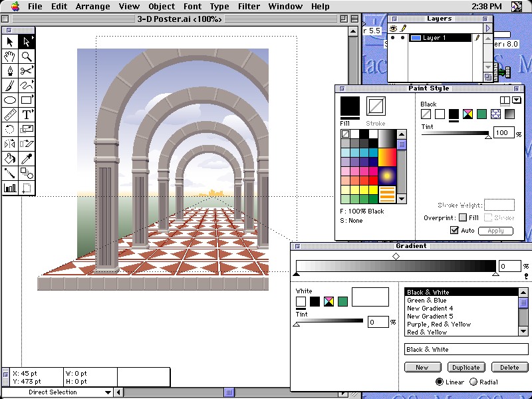The height and width of the screenshot is (399, 532).
Task: Pick the Hand tool
Action: [10, 57]
